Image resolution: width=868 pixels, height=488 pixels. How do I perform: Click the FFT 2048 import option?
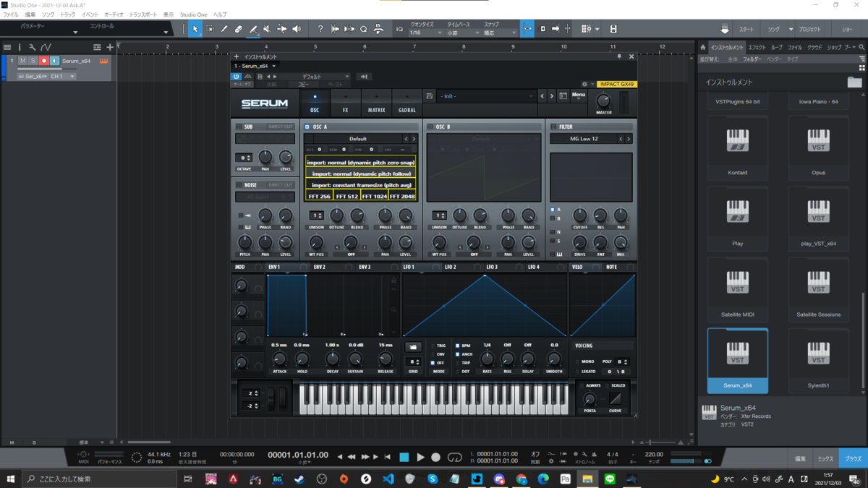tap(402, 196)
